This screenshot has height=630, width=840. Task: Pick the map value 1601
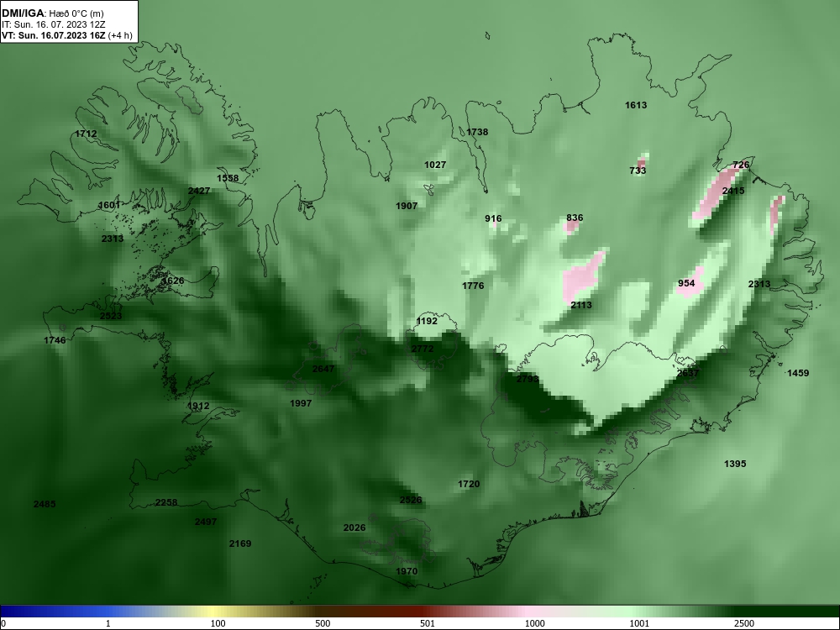pos(109,205)
